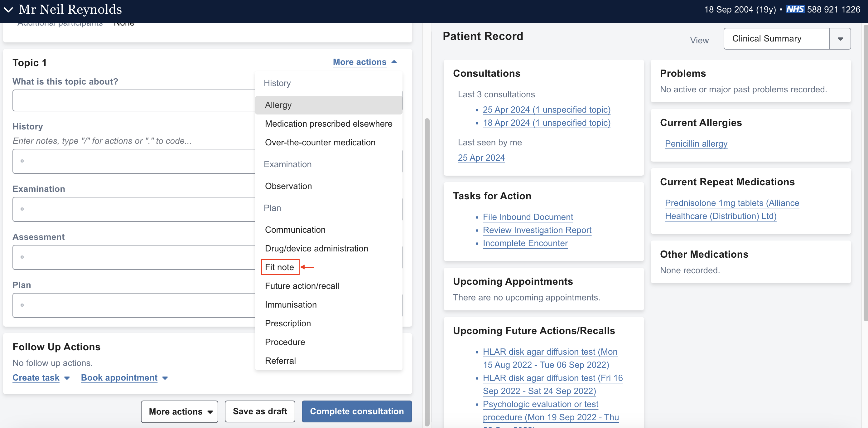Image resolution: width=868 pixels, height=428 pixels.
Task: Open the Penicillin allergy record
Action: [696, 143]
